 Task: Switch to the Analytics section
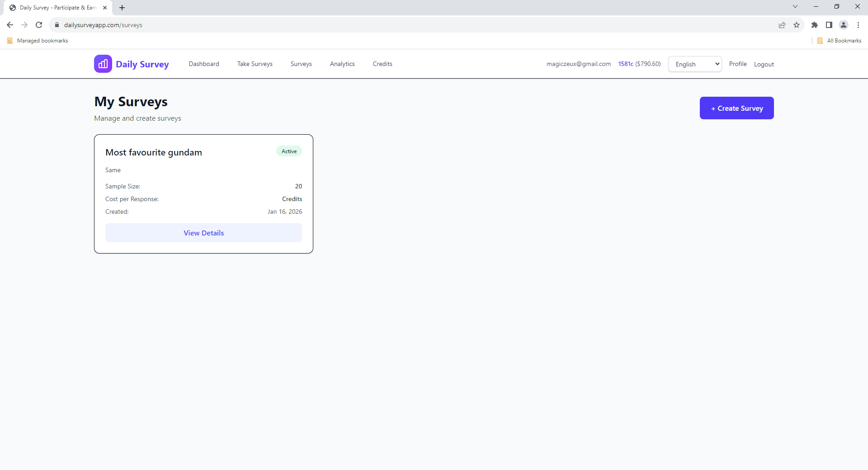342,64
